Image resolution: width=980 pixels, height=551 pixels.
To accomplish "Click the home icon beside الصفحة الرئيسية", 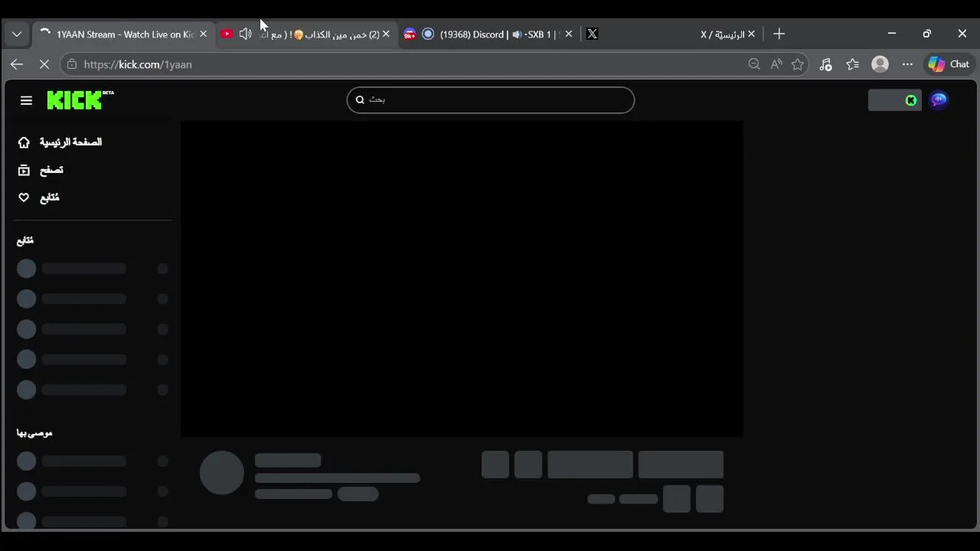I will pyautogui.click(x=24, y=142).
